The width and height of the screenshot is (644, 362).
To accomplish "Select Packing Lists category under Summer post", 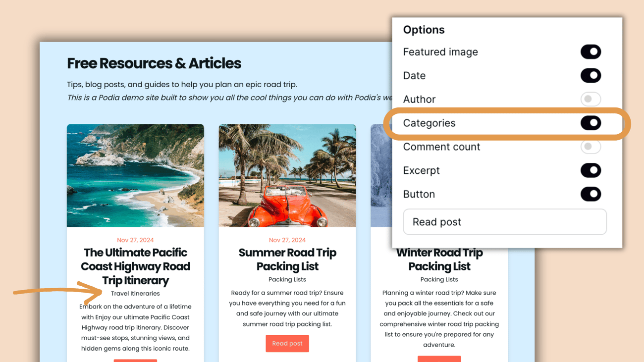I will pyautogui.click(x=287, y=280).
